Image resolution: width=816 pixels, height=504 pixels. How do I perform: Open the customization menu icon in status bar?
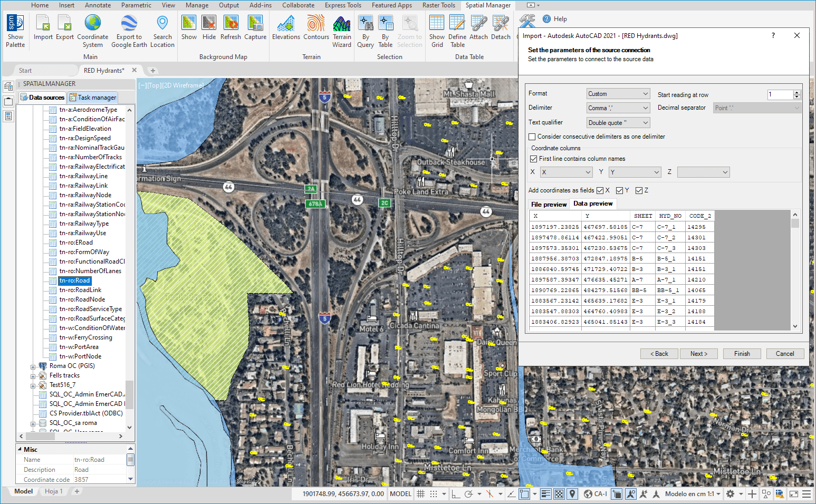[x=807, y=494]
